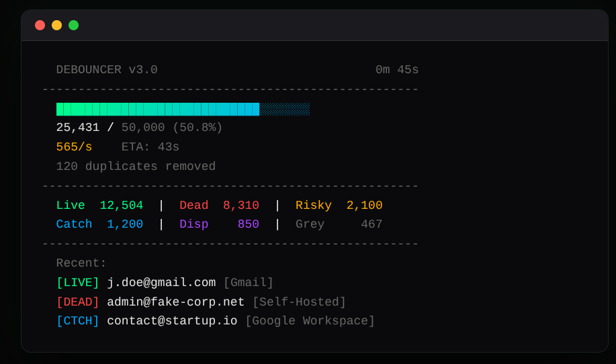Click the yellow minimize window dot
Image resolution: width=616 pixels, height=364 pixels.
click(57, 25)
